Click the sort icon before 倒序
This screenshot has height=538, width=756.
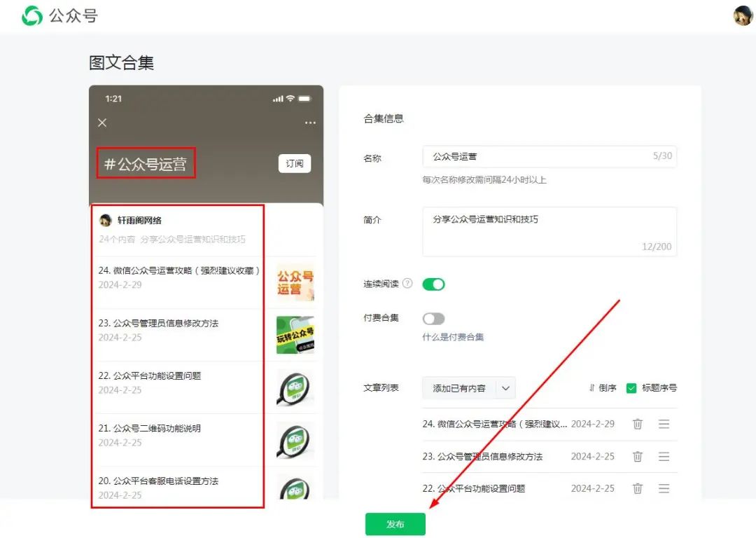click(x=591, y=387)
